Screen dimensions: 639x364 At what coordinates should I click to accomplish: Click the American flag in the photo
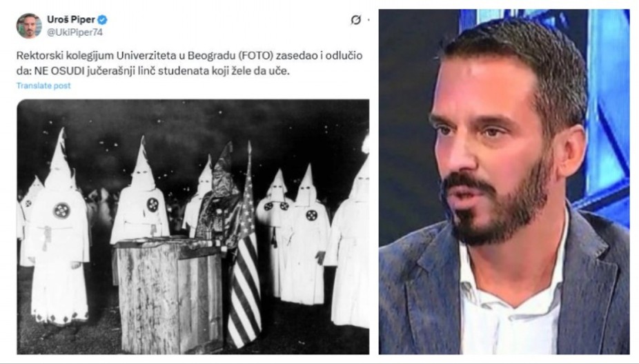(244, 261)
